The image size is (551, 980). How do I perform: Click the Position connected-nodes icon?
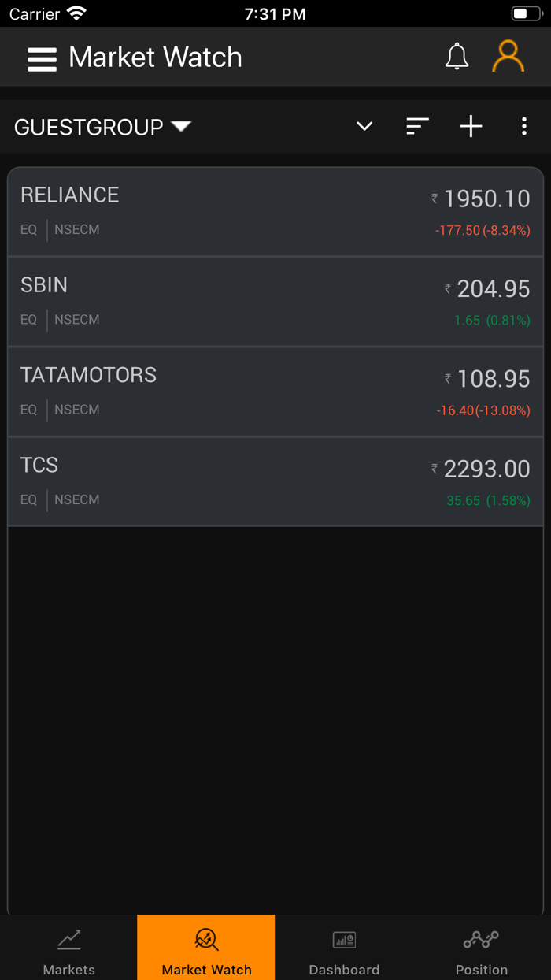point(481,938)
